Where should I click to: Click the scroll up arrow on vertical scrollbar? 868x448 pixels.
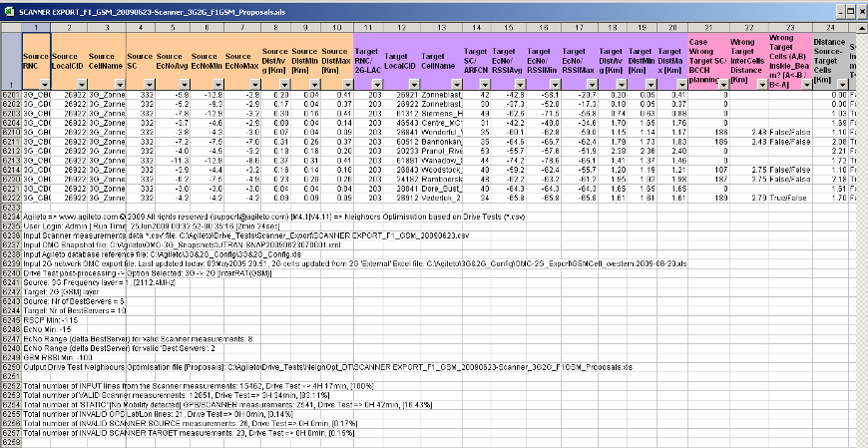(x=862, y=25)
